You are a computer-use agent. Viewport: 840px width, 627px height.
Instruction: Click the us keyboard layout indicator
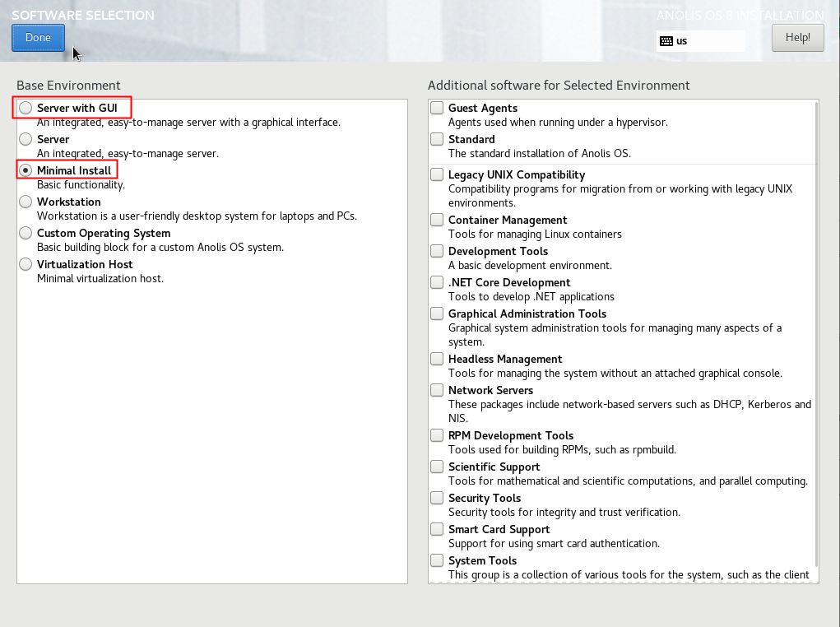(701, 41)
